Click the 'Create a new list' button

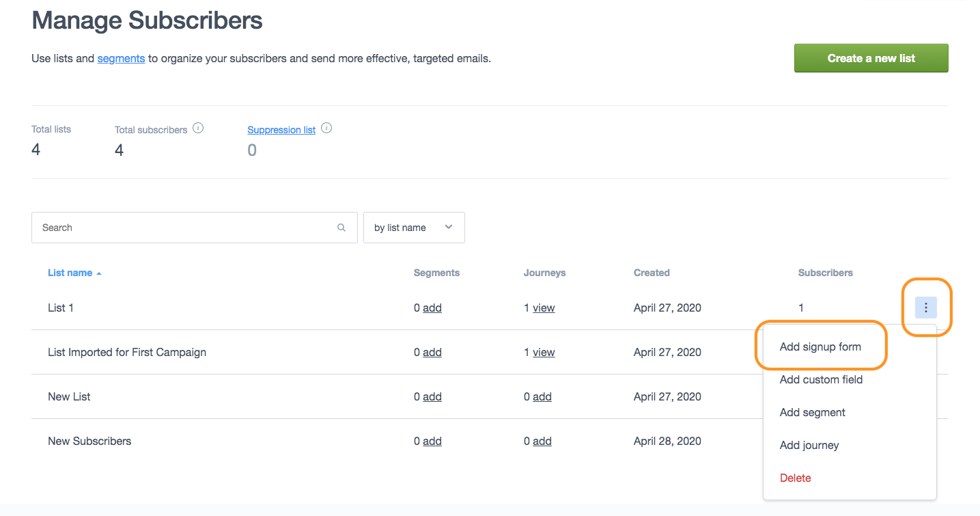coord(871,58)
